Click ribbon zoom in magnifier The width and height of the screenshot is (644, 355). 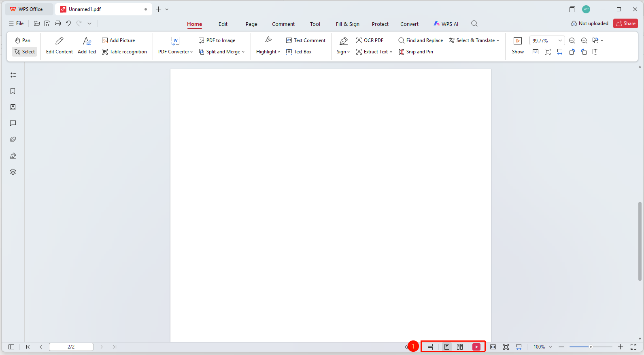click(x=584, y=40)
